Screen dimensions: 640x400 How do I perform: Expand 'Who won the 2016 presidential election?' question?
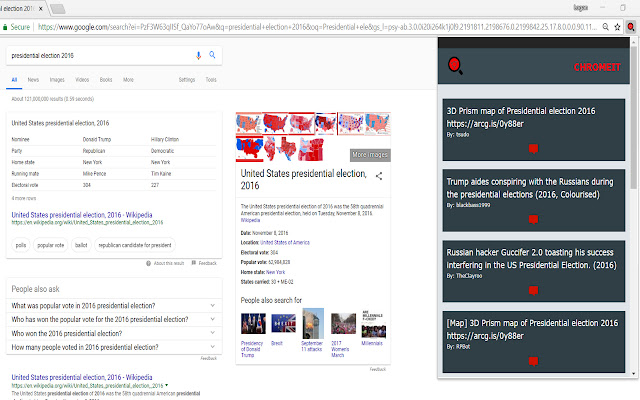click(213, 333)
